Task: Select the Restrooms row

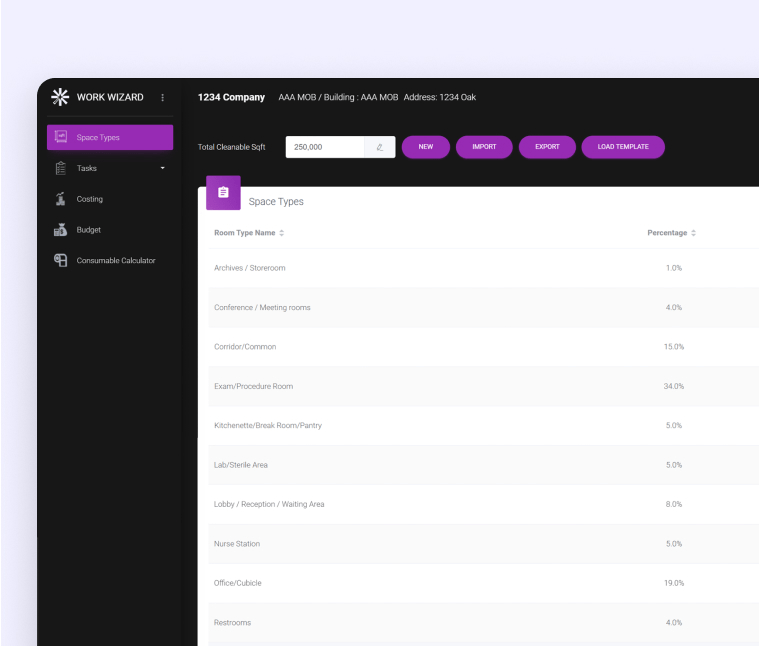Action: (484, 623)
